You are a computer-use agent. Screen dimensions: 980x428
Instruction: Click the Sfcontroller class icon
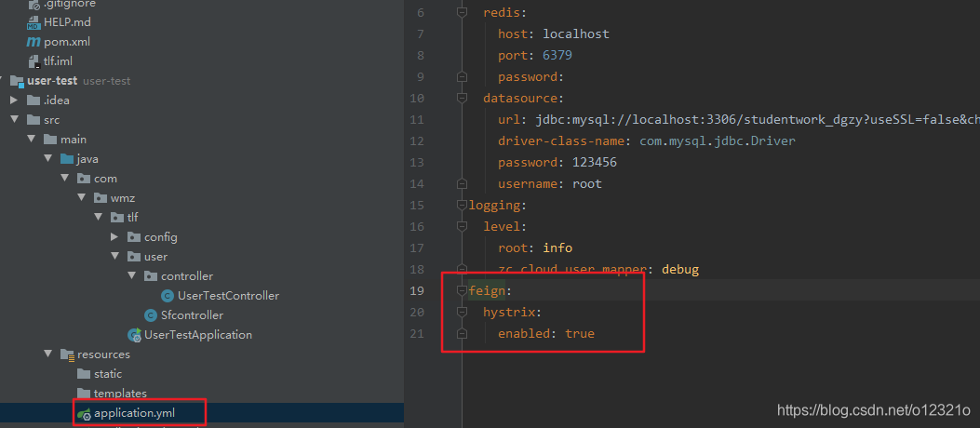click(x=151, y=314)
